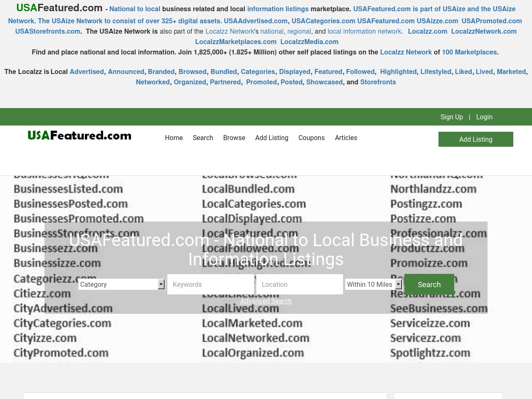Visit the LocalzzMarketplaces.com link
This screenshot has height=399, width=532.
click(236, 42)
